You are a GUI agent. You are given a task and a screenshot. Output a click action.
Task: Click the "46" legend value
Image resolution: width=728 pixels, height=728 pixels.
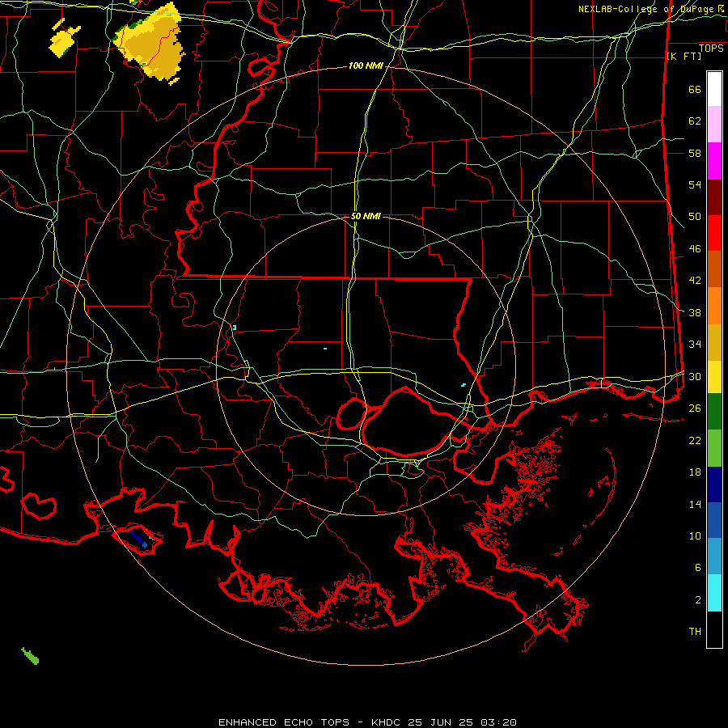695,249
